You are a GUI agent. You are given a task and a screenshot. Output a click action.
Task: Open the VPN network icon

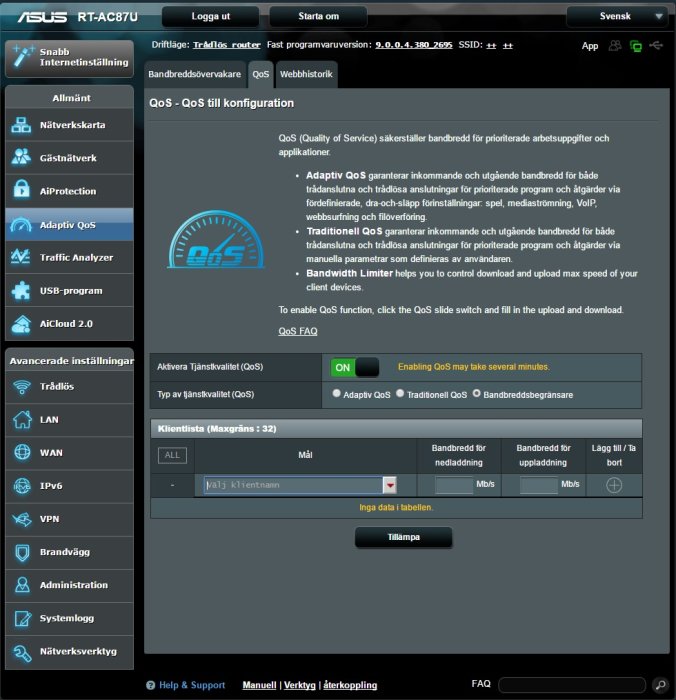(x=22, y=519)
